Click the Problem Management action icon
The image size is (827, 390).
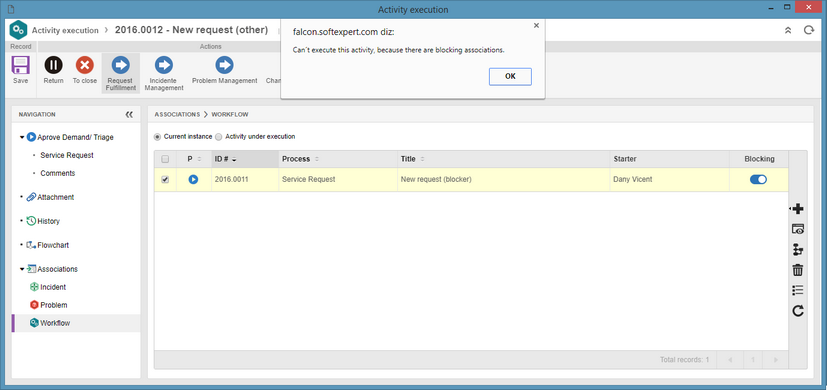224,65
